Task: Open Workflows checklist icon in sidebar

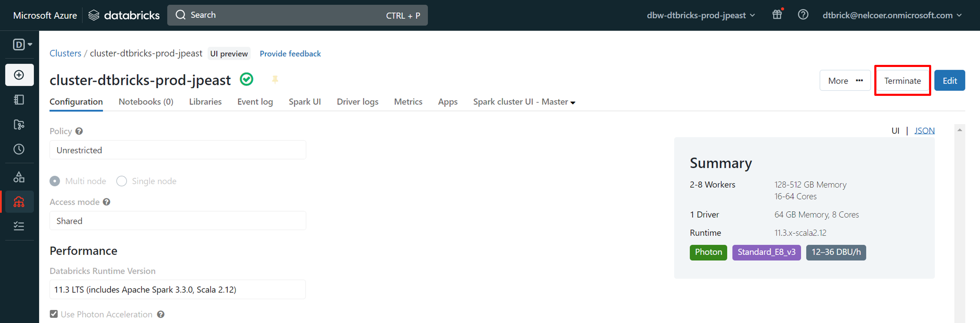Action: (19, 226)
